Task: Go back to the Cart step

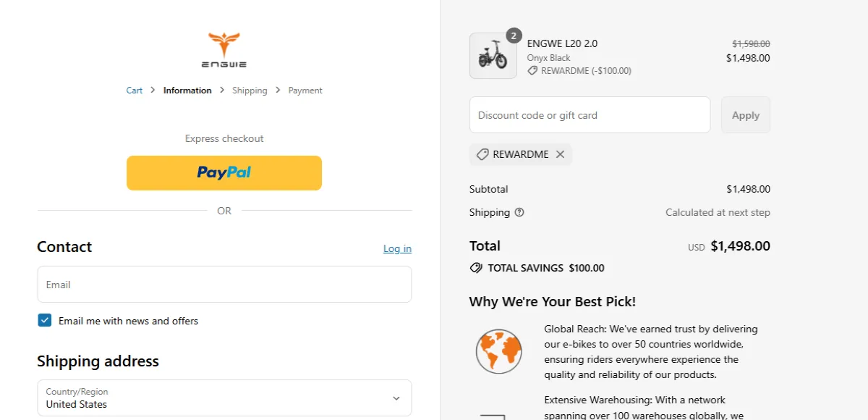Action: click(x=134, y=90)
